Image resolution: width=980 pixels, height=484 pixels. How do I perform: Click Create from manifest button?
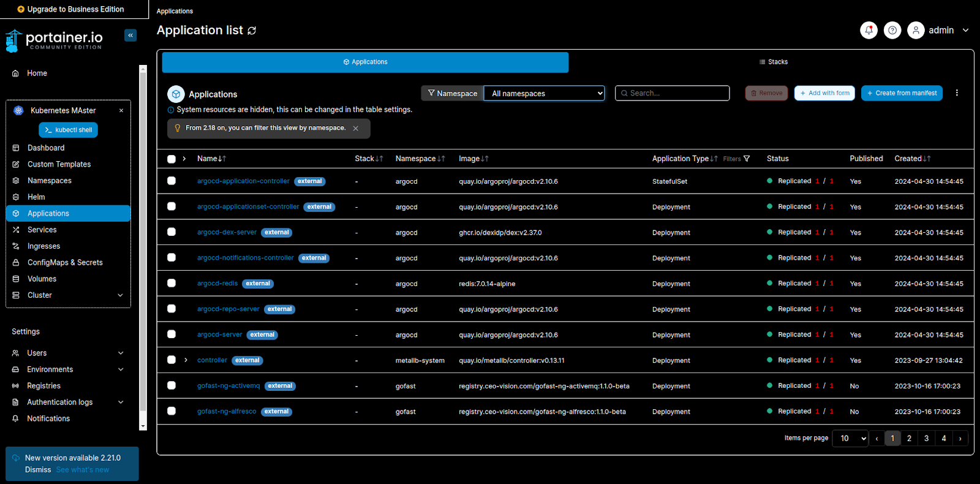pyautogui.click(x=902, y=93)
